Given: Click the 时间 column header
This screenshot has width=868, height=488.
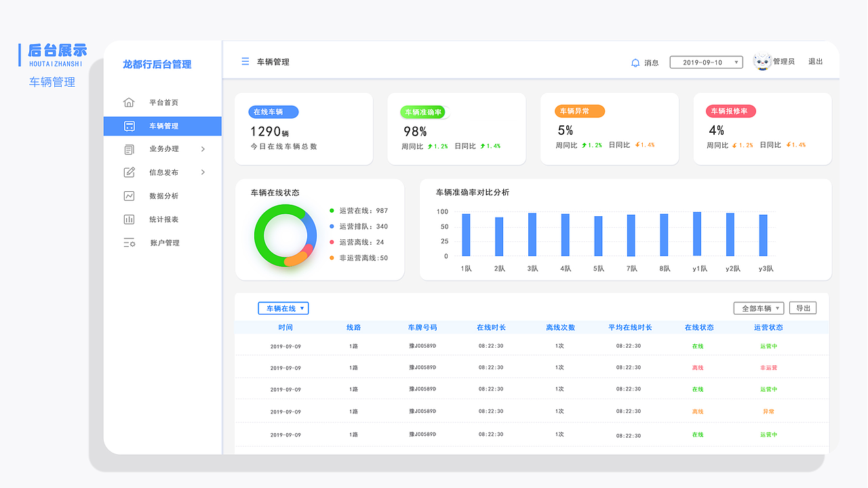Looking at the screenshot, I should pyautogui.click(x=285, y=327).
